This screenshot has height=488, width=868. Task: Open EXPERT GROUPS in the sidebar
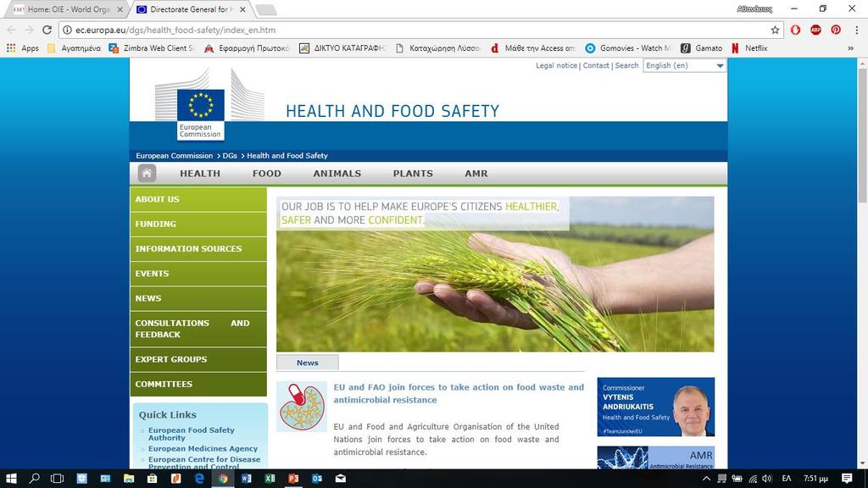(198, 359)
